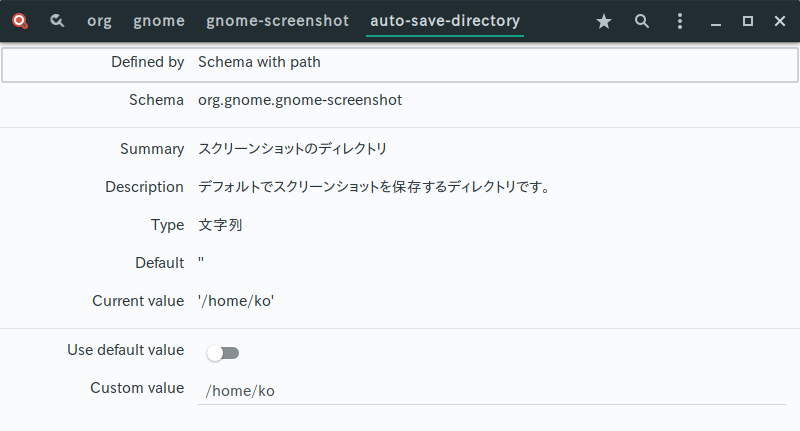Go to the org path segment
The image size is (800, 431).
99,21
